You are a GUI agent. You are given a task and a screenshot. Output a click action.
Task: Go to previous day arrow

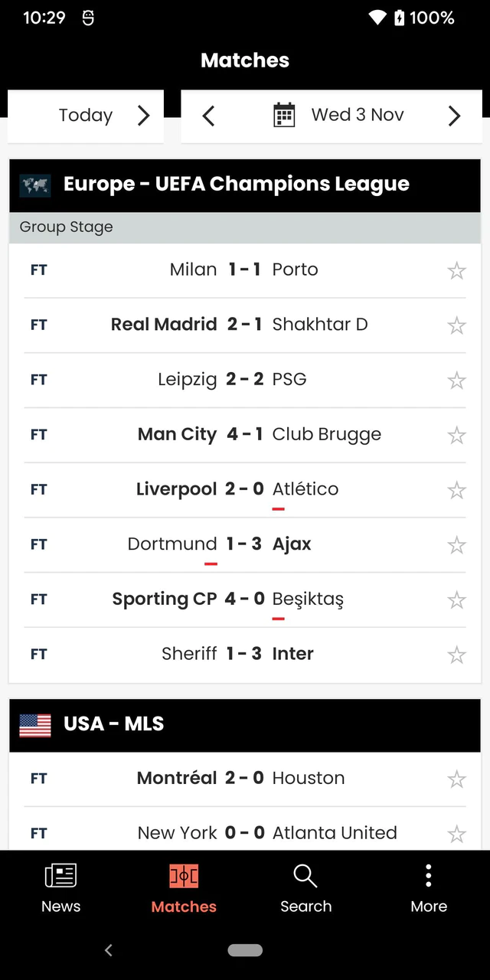(208, 116)
